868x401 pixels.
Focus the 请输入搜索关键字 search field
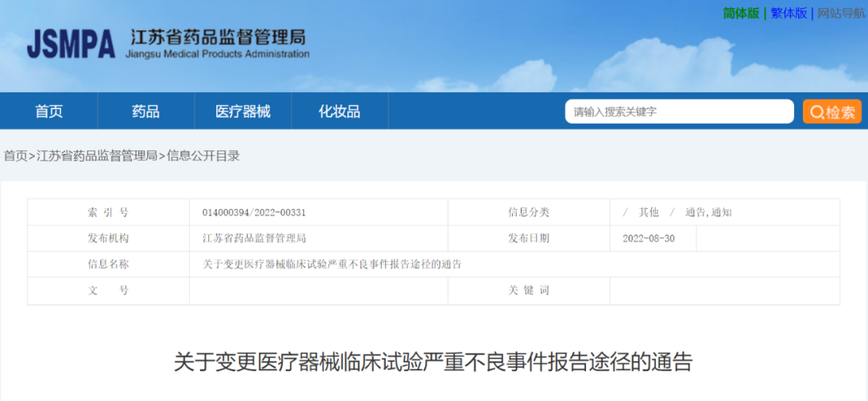point(679,112)
